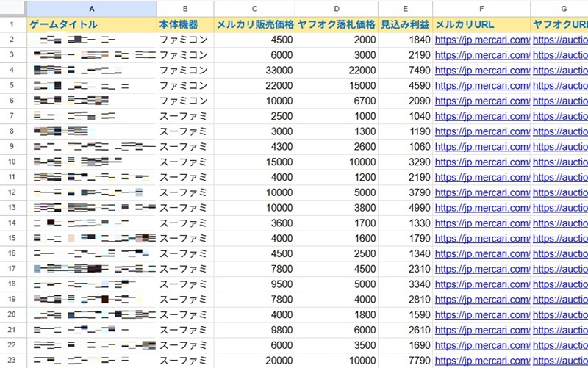The image size is (588, 368).
Task: Select ファミコン cell in row 6
Action: 185,101
